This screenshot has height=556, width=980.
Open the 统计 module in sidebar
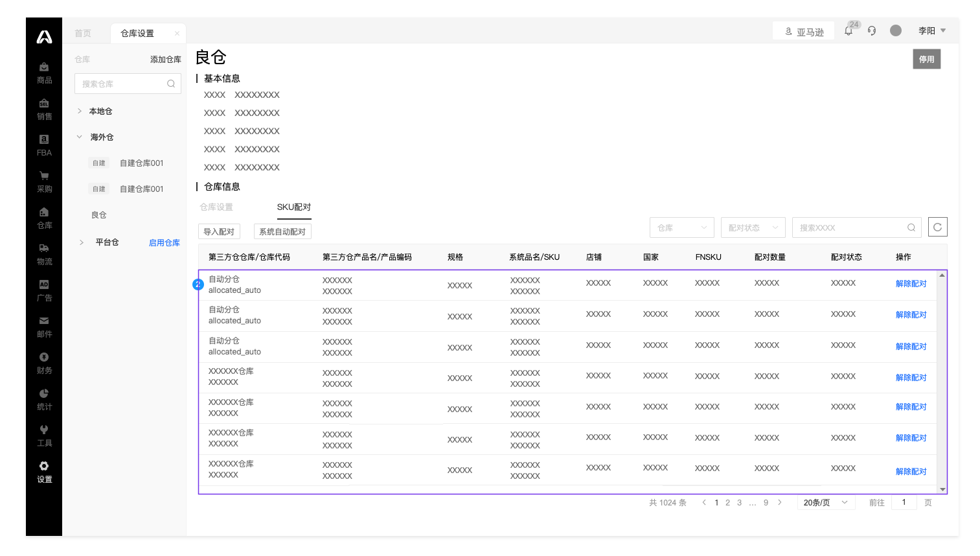[44, 400]
